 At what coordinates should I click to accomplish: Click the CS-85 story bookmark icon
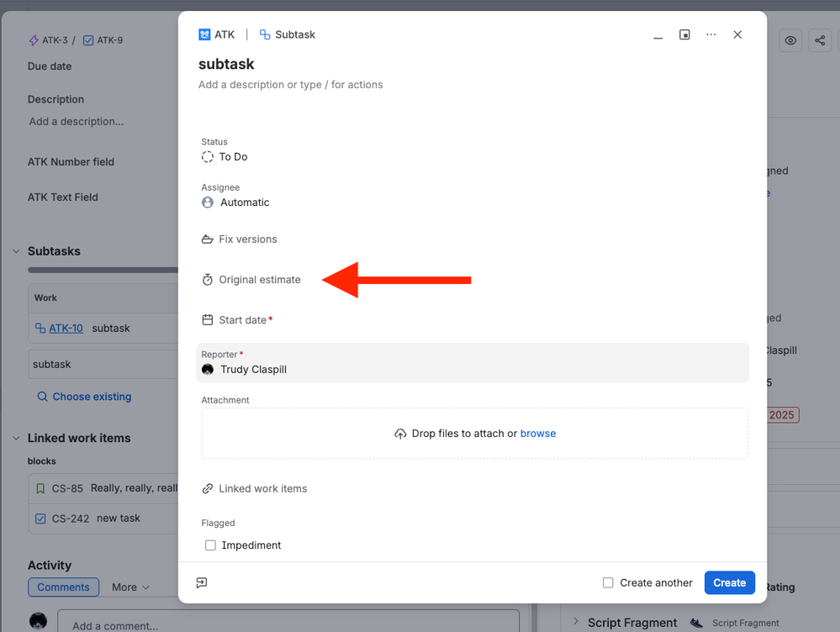point(40,488)
